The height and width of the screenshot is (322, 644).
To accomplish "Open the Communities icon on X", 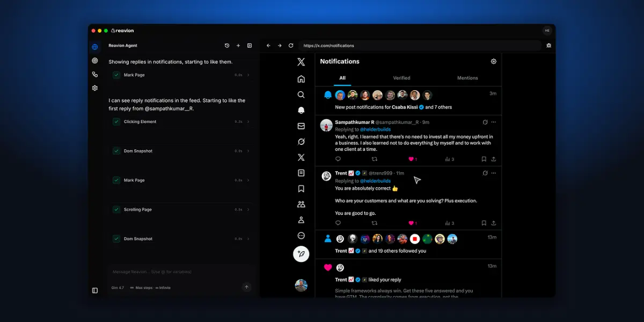I will [301, 204].
